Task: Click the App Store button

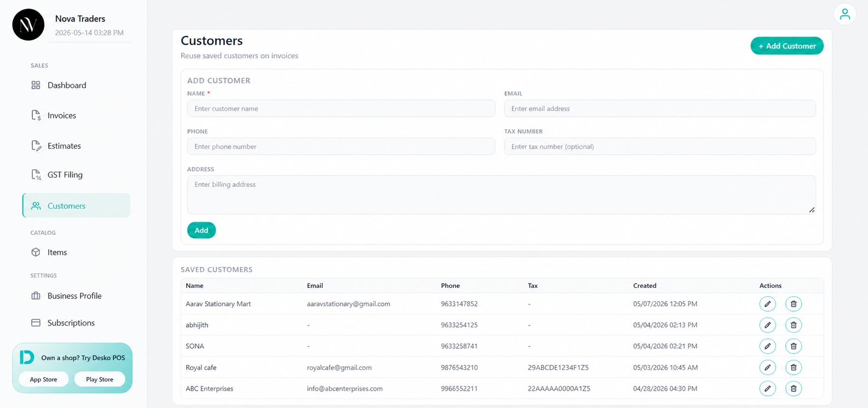Action: tap(44, 379)
